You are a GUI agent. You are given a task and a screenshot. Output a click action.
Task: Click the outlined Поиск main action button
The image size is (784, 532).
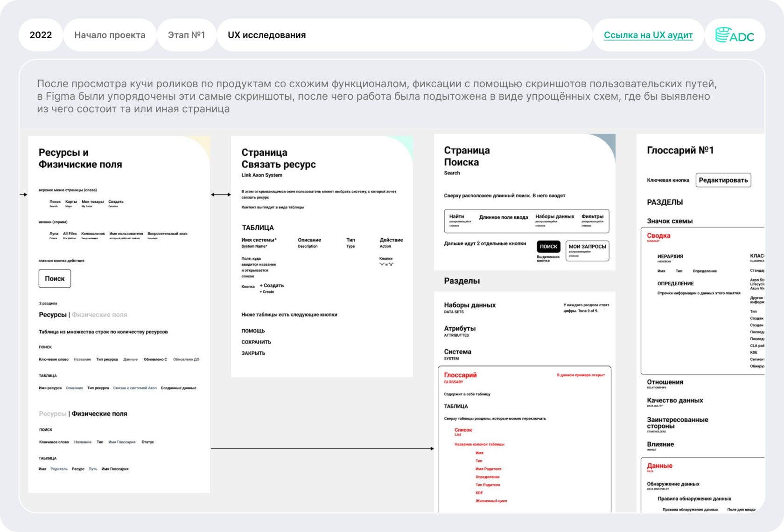tap(55, 278)
